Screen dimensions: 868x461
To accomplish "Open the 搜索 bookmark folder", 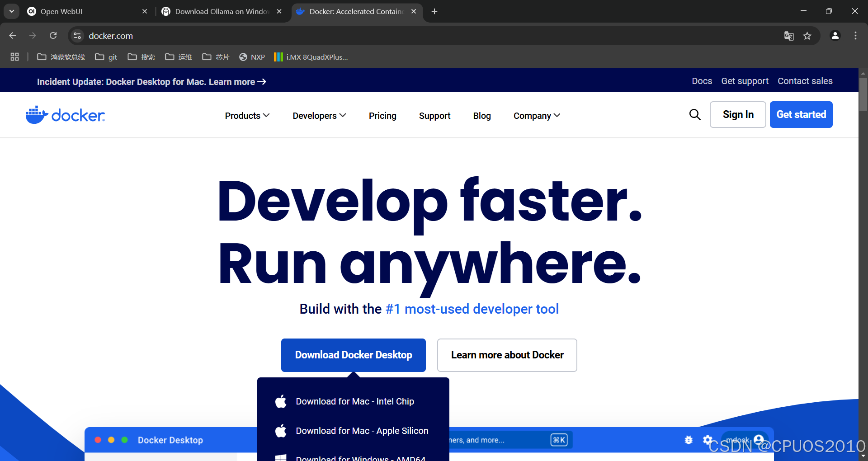I will (142, 57).
